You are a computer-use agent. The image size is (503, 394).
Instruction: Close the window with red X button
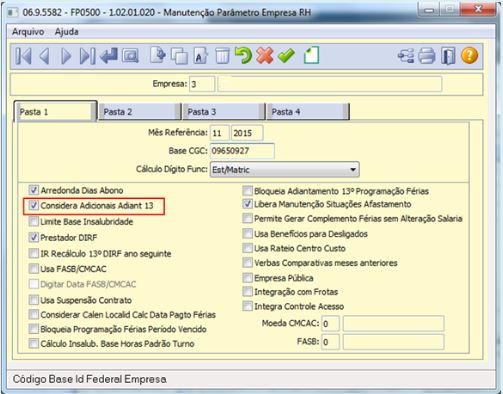pos(478,9)
